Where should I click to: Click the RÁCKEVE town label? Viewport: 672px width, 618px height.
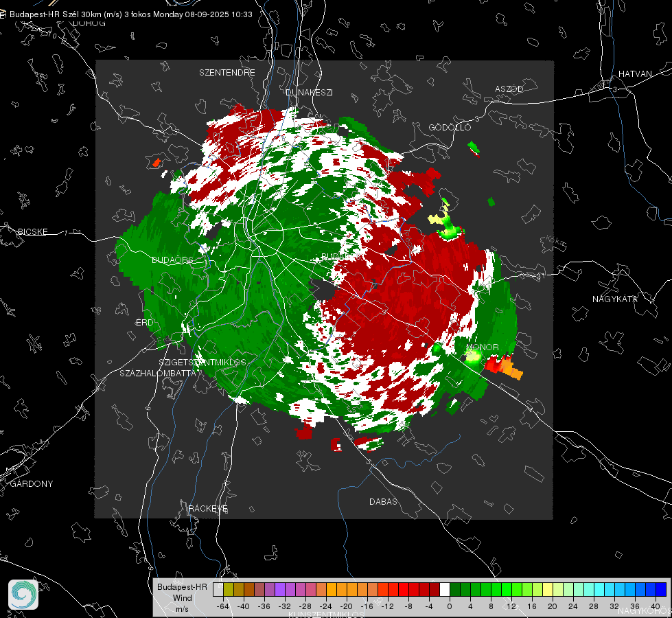[208, 509]
